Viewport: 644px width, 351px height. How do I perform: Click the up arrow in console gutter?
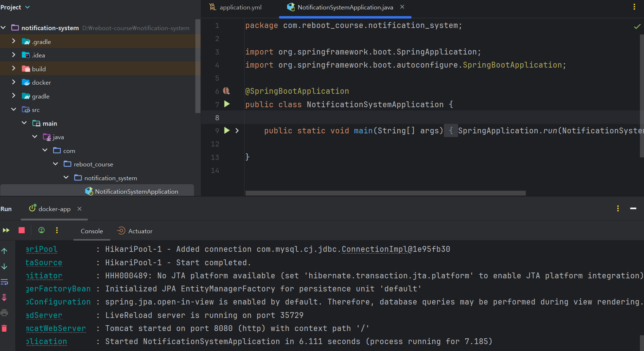4,251
